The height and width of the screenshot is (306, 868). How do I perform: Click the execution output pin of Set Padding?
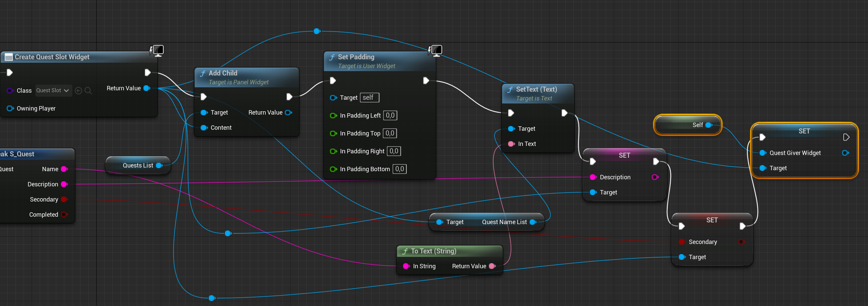coord(426,81)
